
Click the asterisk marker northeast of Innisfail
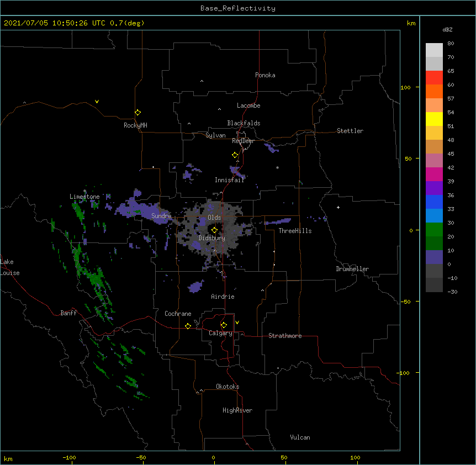(277, 167)
